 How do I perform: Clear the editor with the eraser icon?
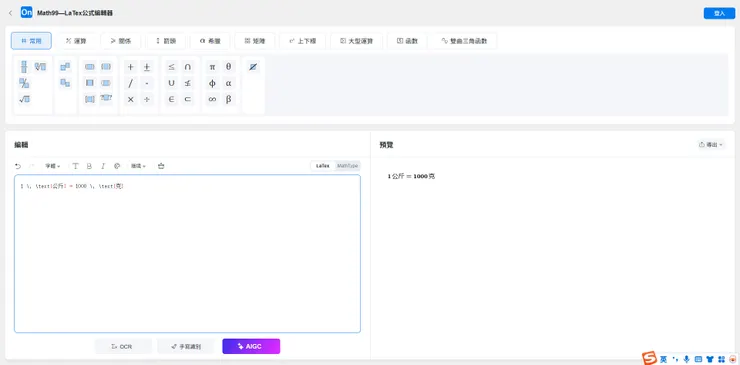[161, 166]
